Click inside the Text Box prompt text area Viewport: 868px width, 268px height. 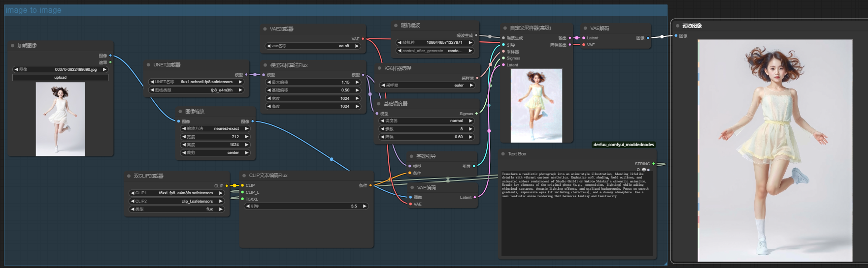point(576,221)
